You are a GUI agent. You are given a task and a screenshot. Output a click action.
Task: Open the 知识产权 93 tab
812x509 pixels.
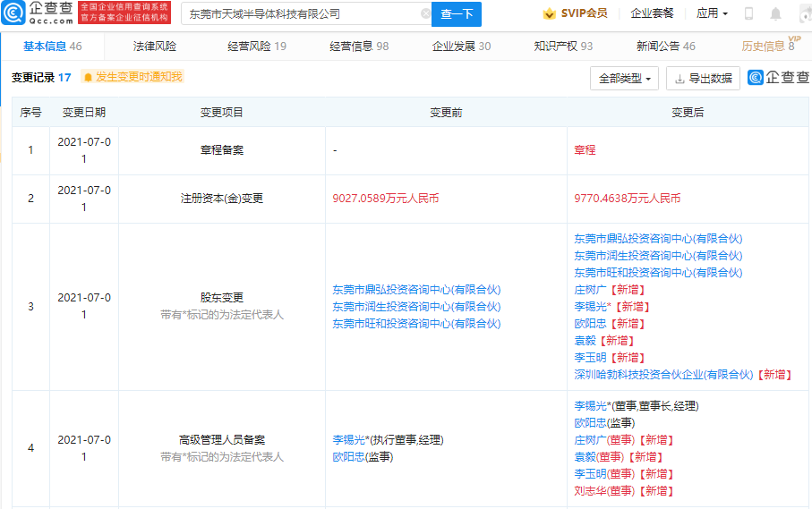coord(563,46)
